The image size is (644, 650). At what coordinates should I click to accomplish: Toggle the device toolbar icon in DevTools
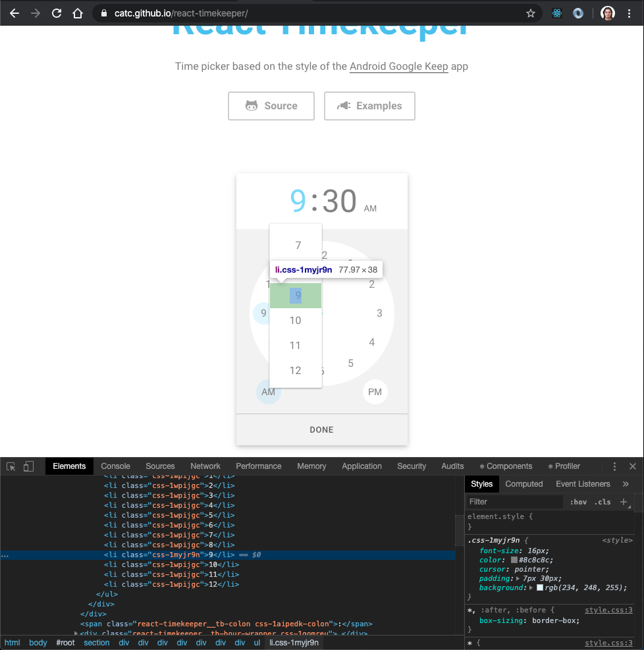(27, 466)
